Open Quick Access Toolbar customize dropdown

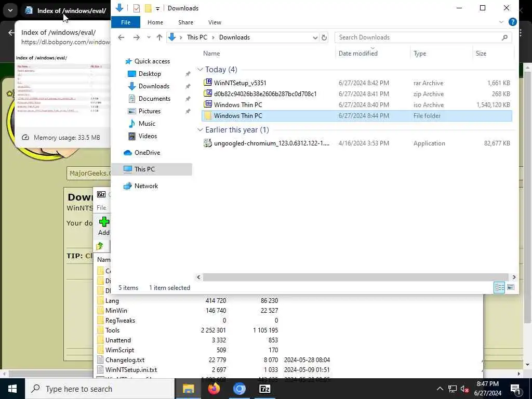[x=157, y=8]
